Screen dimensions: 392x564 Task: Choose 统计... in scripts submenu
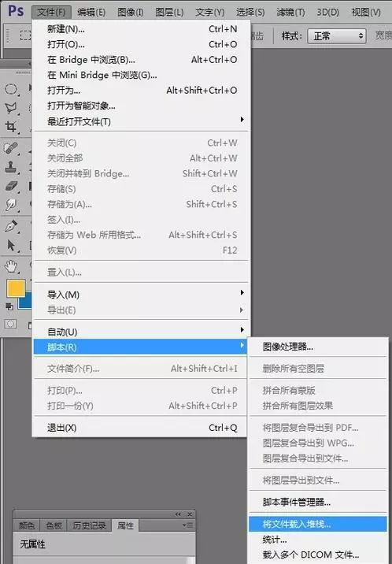(318, 540)
